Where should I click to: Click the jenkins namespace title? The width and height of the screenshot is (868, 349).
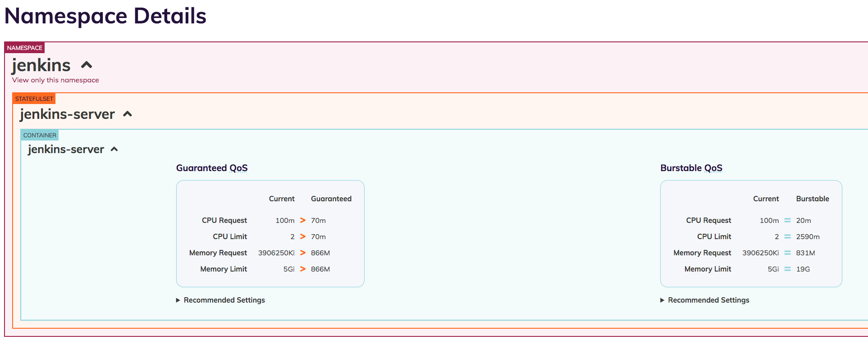[41, 65]
